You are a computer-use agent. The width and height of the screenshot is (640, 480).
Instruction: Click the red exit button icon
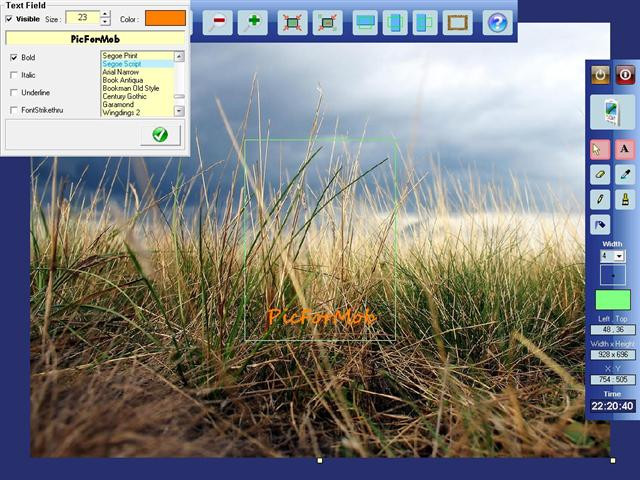coord(625,75)
